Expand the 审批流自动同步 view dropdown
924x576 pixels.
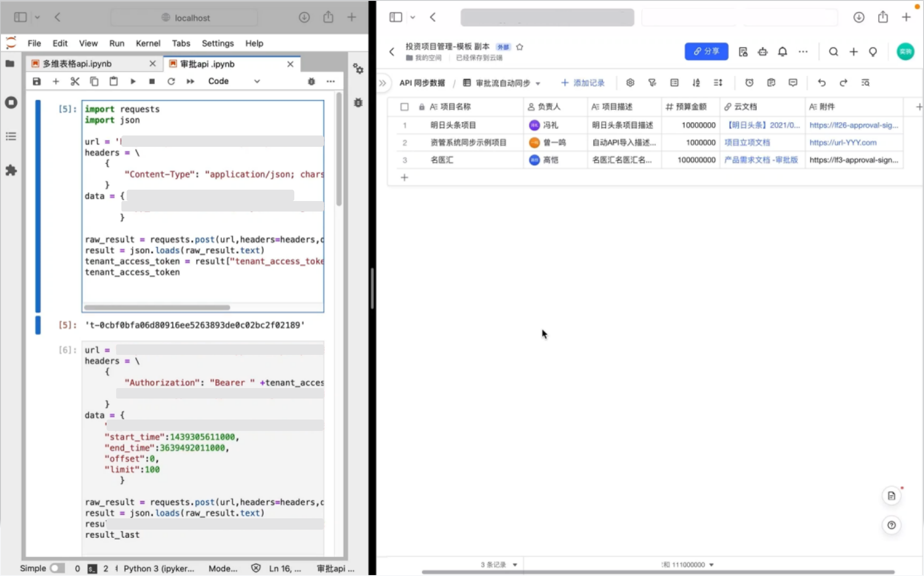tap(538, 83)
